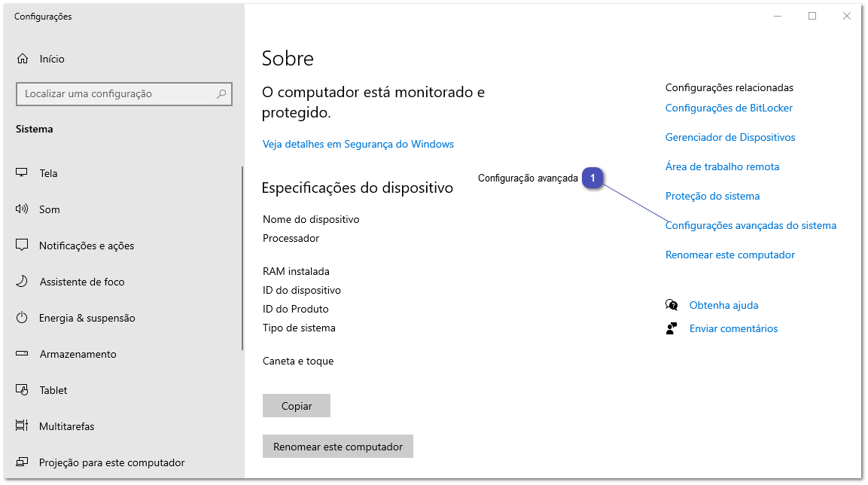This screenshot has width=868, height=485.
Task: Open the Armazenamento drive settings
Action: click(23, 353)
